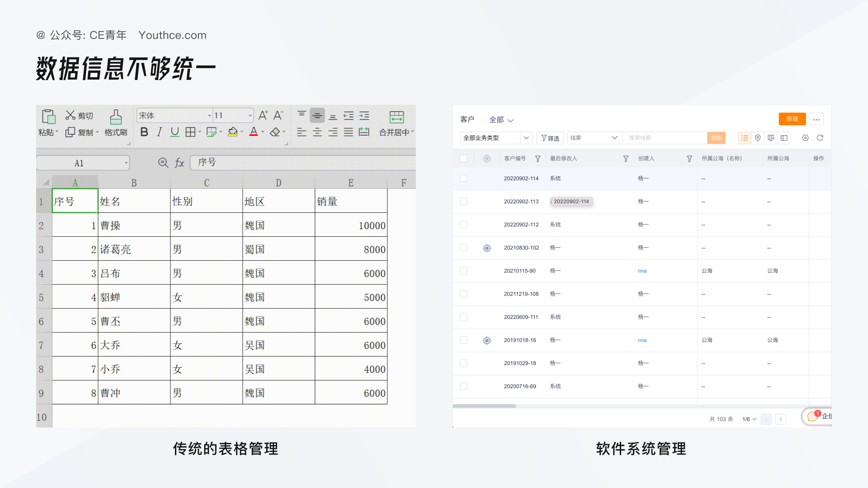868x488 pixels.
Task: Switch to the 客户 tab
Action: tap(467, 120)
